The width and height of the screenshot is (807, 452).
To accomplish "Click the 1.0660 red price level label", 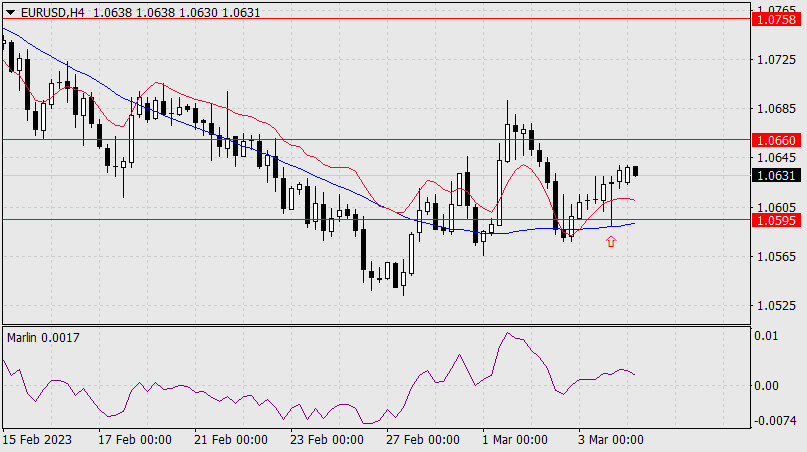I will pos(777,140).
